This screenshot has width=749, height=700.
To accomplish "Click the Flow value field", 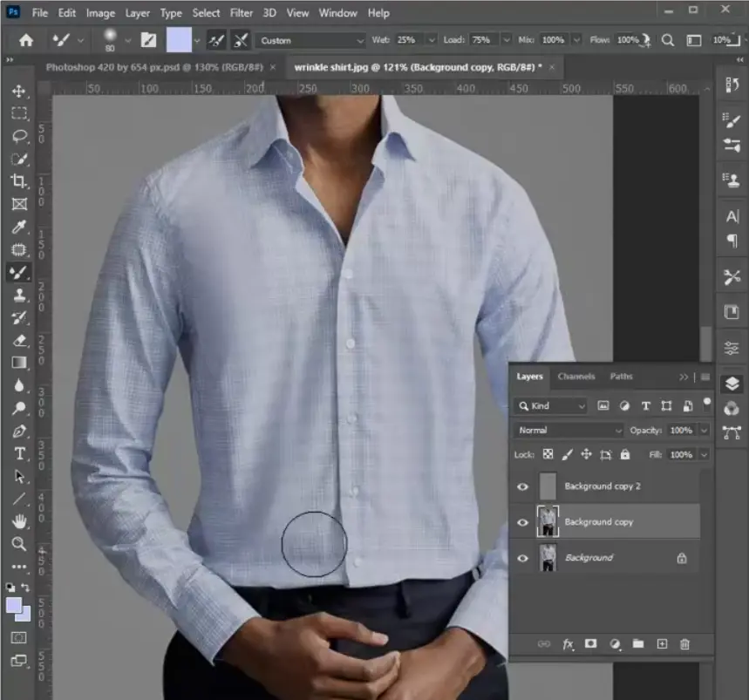I will 627,40.
